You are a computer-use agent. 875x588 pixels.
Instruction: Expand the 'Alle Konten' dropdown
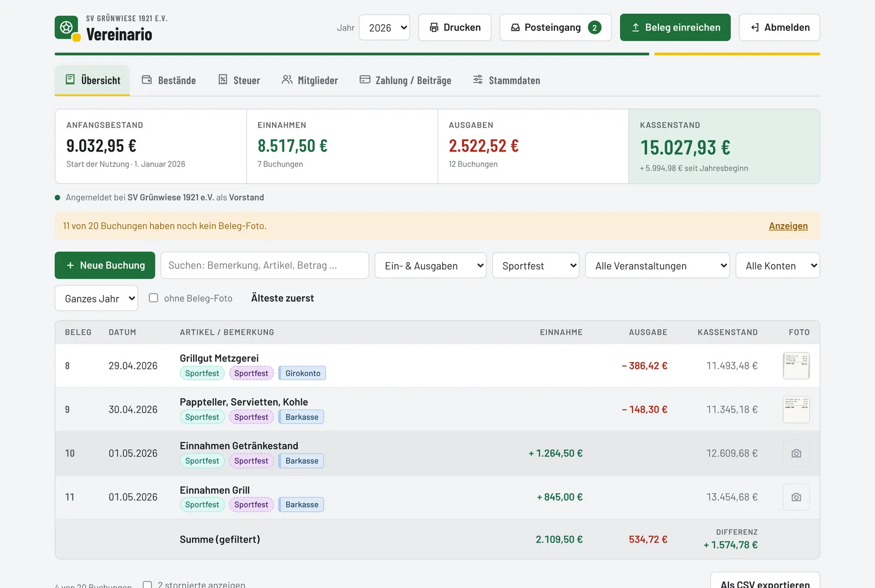coord(778,265)
